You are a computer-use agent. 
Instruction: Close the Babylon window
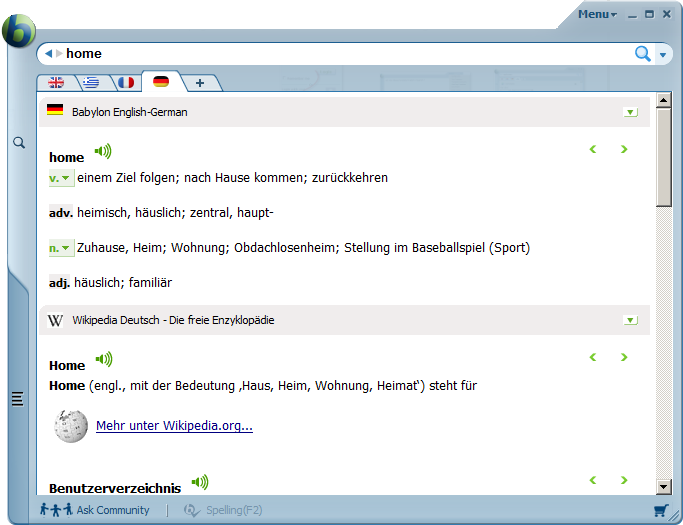tap(666, 14)
